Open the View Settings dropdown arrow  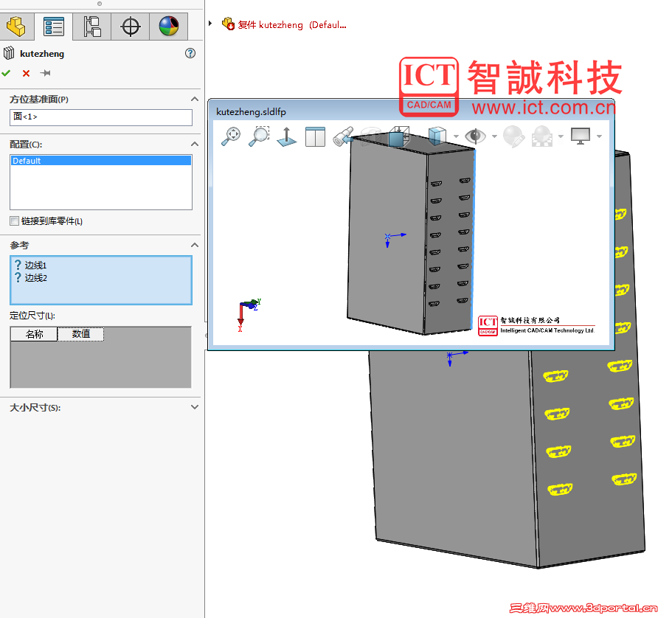[599, 136]
